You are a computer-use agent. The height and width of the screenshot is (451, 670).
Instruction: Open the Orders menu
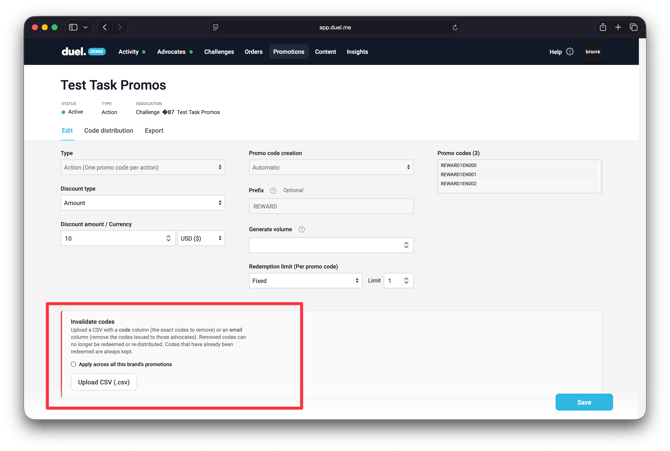click(x=253, y=52)
